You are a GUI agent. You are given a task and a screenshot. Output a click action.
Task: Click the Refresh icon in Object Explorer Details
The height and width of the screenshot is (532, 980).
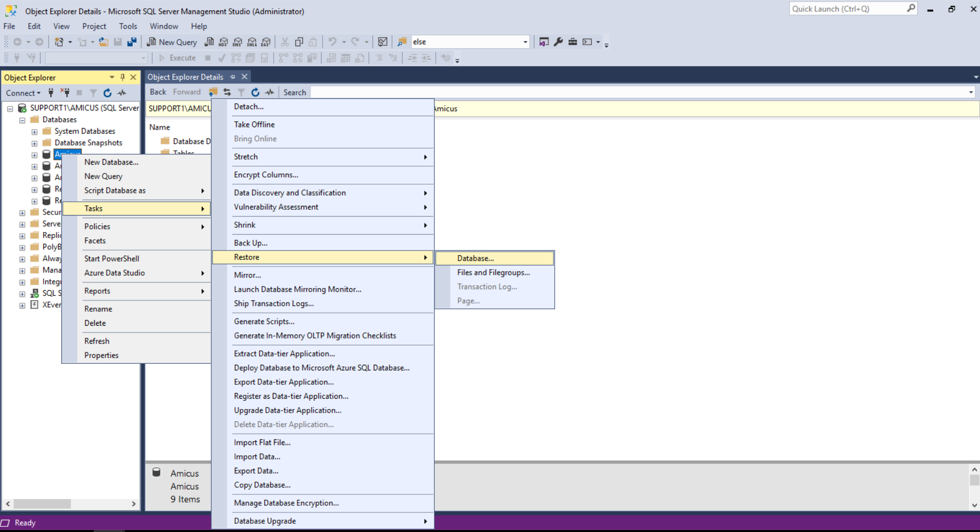(x=255, y=92)
